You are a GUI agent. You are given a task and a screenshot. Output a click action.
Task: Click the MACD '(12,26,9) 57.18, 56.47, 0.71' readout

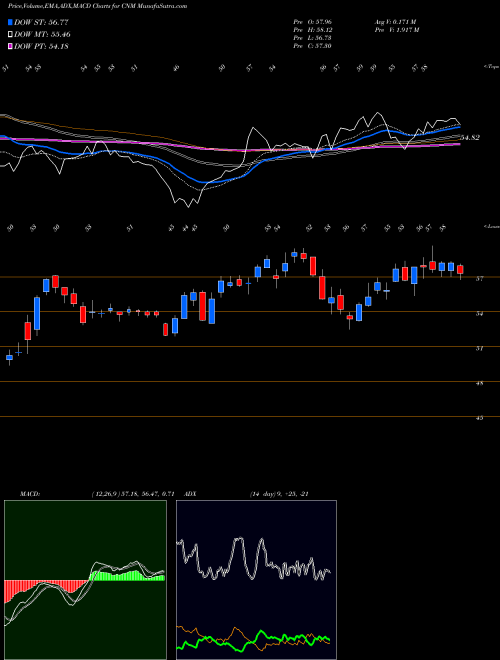[x=133, y=494]
